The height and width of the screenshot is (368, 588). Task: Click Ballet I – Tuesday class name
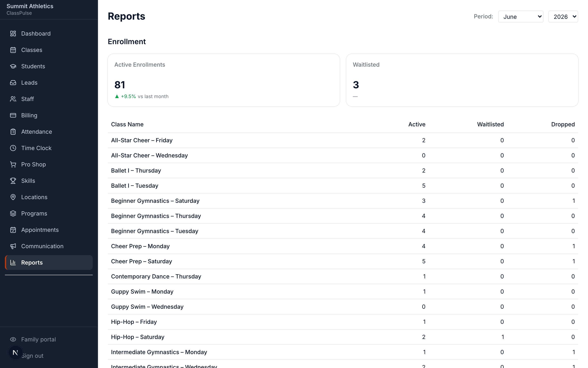coord(135,185)
